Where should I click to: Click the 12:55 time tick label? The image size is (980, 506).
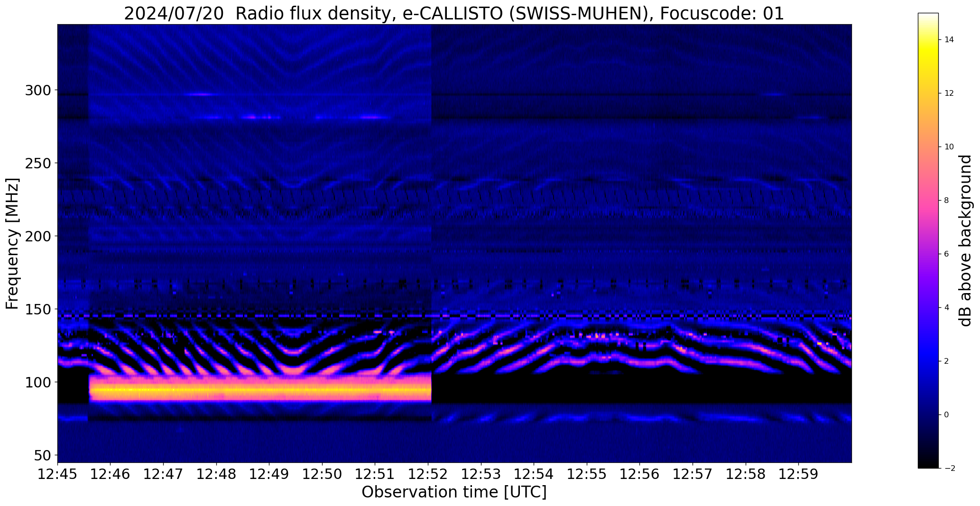click(x=587, y=474)
